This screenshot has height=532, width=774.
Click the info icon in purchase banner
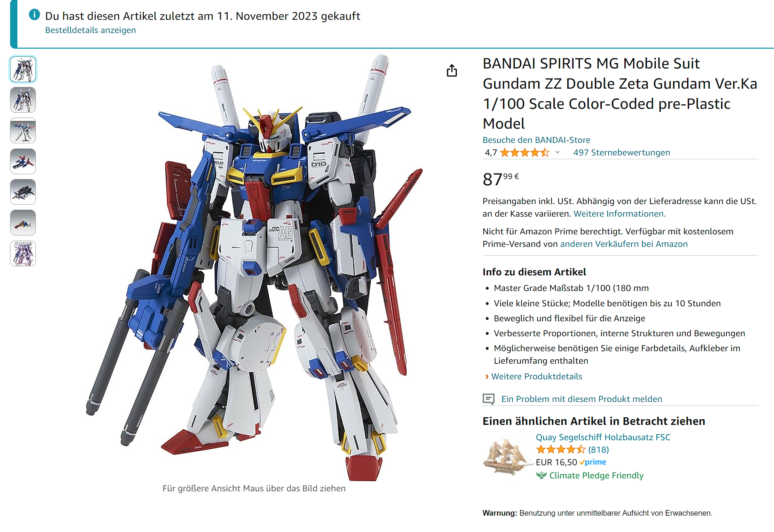(34, 15)
